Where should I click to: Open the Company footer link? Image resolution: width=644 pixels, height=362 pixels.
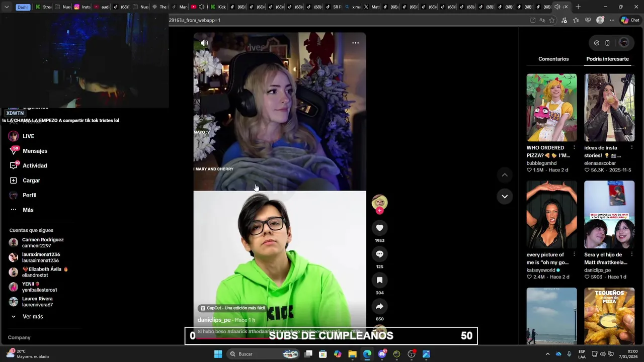[x=19, y=337]
